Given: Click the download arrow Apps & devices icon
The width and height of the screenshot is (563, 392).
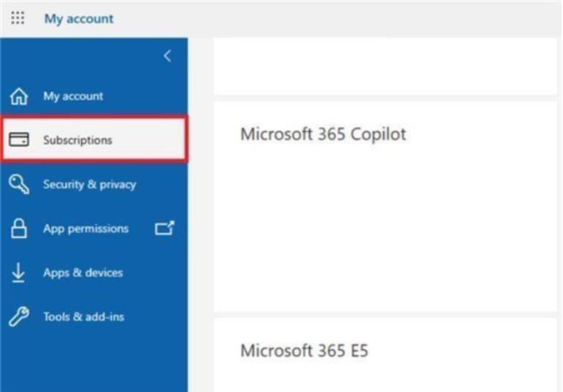Looking at the screenshot, I should [18, 272].
